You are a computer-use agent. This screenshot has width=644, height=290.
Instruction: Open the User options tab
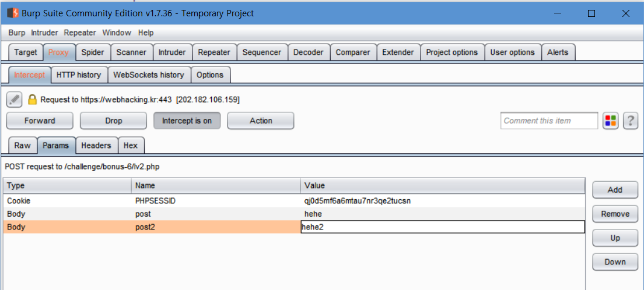[513, 52]
